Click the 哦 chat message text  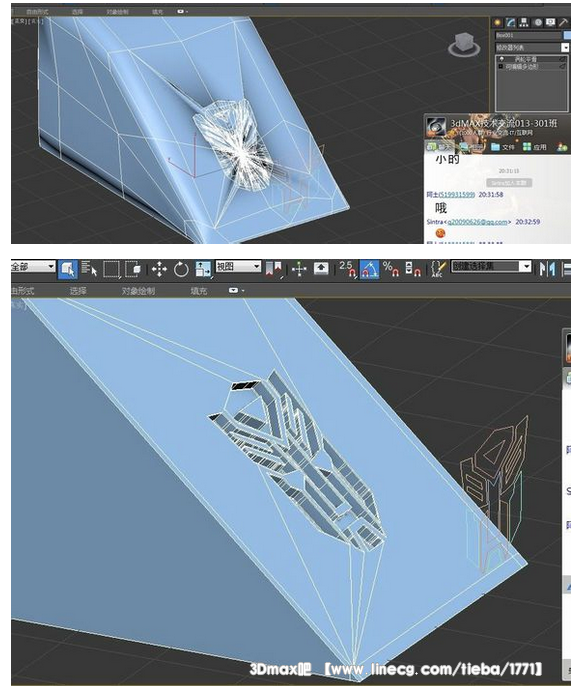point(441,208)
